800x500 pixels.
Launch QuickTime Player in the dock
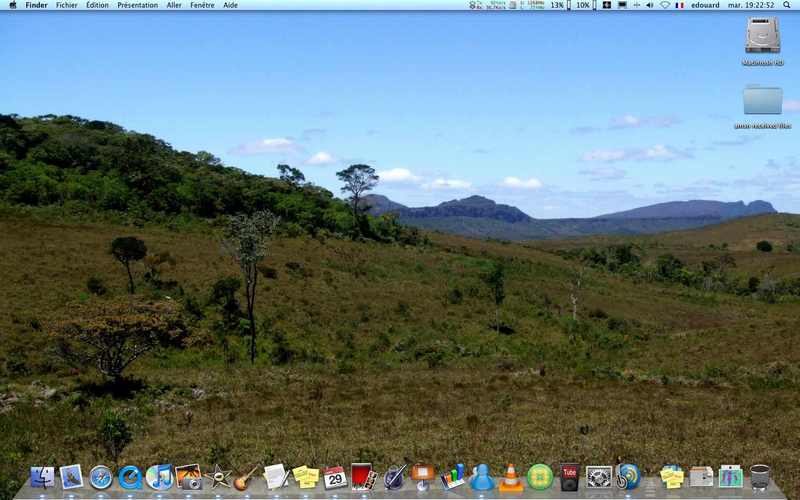click(x=130, y=478)
